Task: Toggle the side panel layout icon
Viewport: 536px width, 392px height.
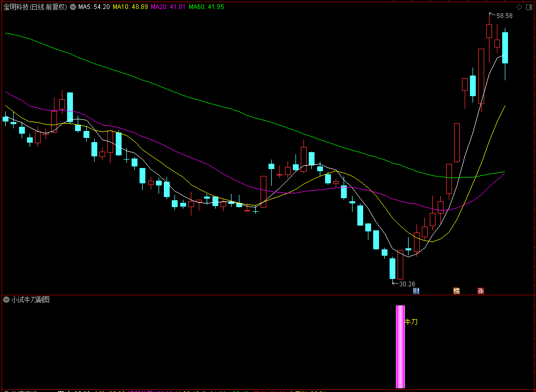Action: click(x=529, y=7)
